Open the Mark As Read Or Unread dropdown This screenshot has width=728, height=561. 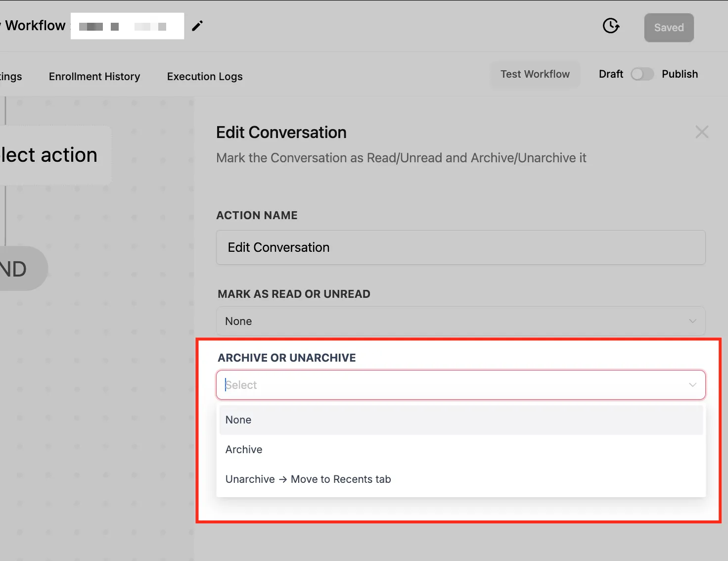(x=460, y=321)
